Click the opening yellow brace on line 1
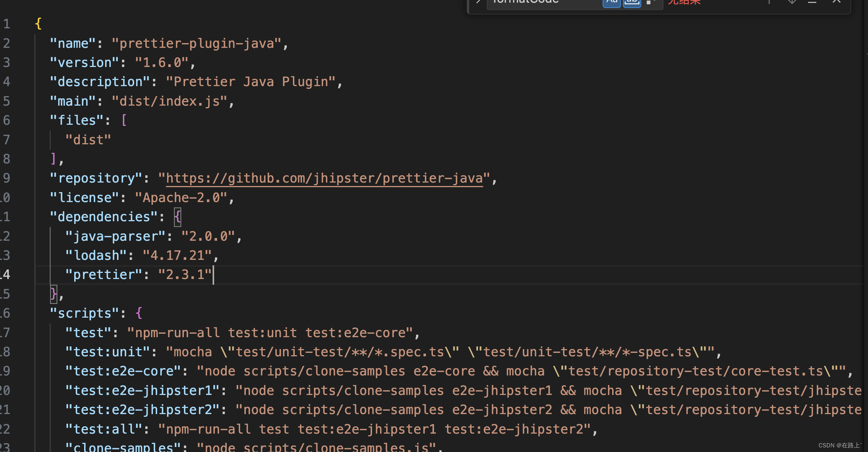This screenshot has width=868, height=452. 38,24
